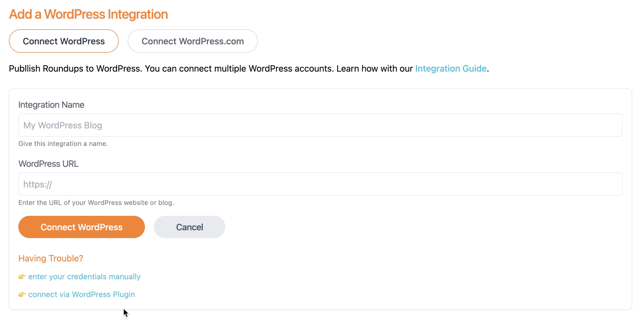Click enter your credentials manually link

(84, 276)
